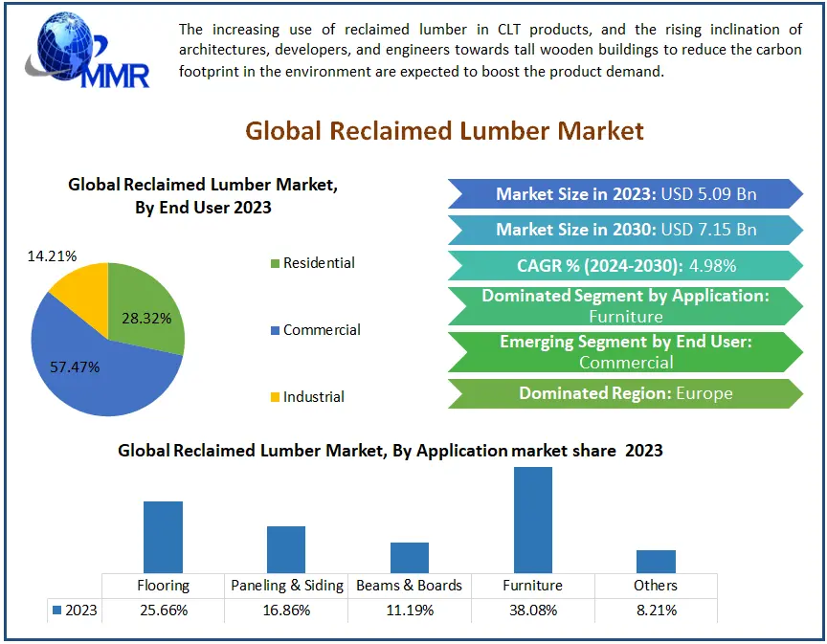Click the Market Size in 2030 banner
827x644 pixels.
(625, 230)
